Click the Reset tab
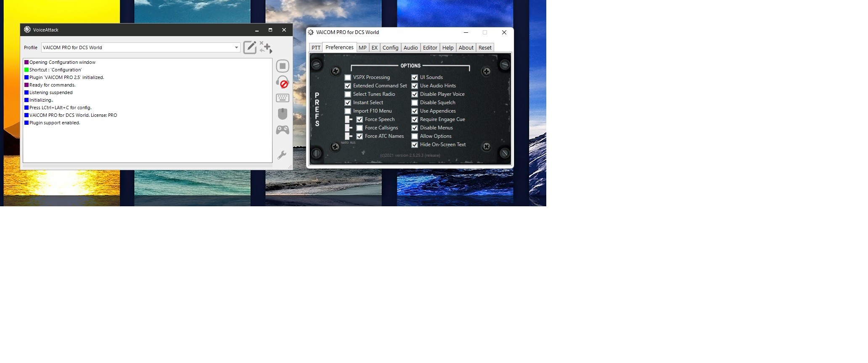868x363 pixels. pyautogui.click(x=485, y=48)
